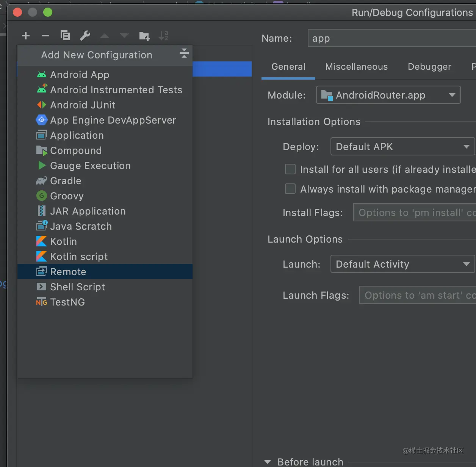
Task: Click the Groovy green G icon
Action: [x=42, y=196]
